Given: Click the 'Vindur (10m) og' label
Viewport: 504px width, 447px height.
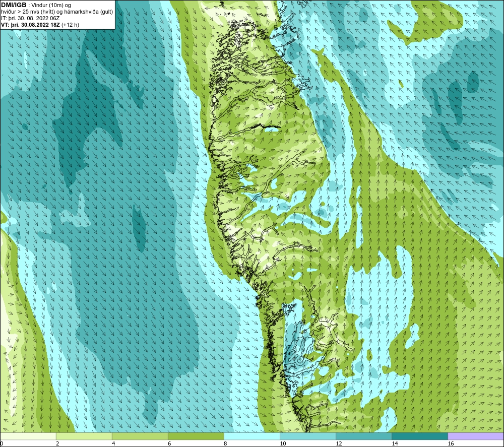Looking at the screenshot, I should click(51, 6).
